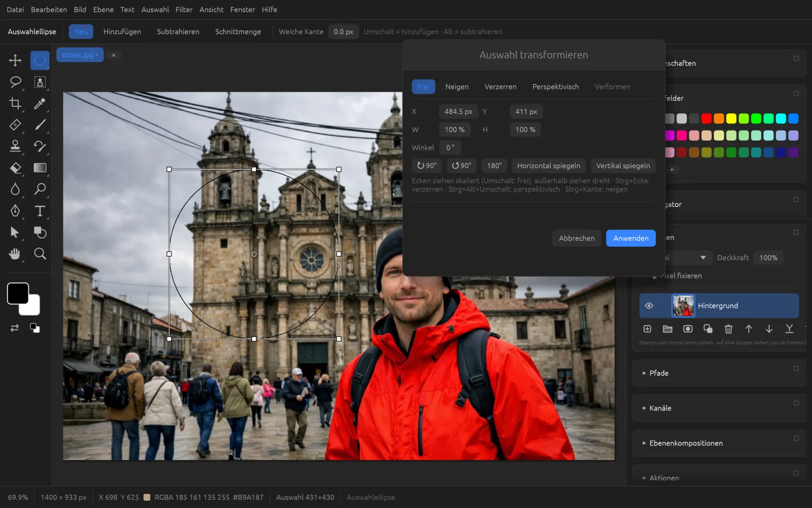Image resolution: width=812 pixels, height=508 pixels.
Task: Expand the Pfade panel
Action: 719,373
